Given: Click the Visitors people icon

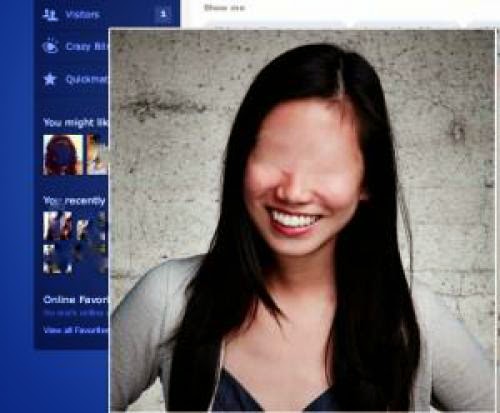Looking at the screenshot, I should point(50,14).
